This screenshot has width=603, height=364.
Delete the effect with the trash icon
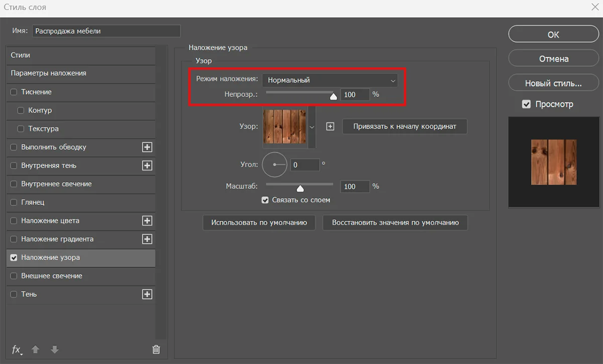tap(156, 349)
